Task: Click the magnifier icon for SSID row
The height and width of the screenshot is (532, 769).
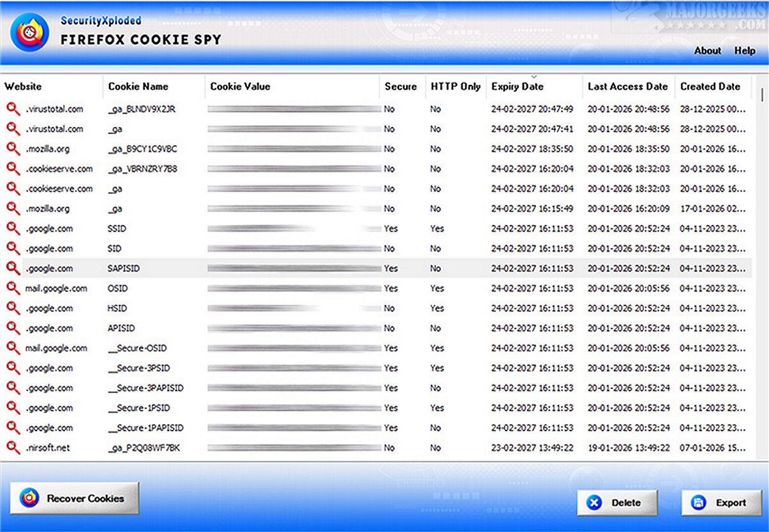Action: [13, 228]
